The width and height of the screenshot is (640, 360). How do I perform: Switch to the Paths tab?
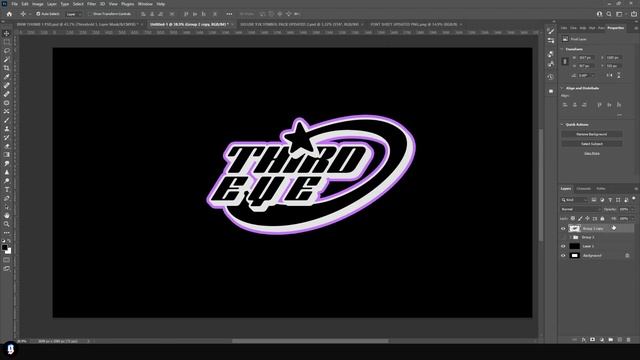pyautogui.click(x=601, y=189)
